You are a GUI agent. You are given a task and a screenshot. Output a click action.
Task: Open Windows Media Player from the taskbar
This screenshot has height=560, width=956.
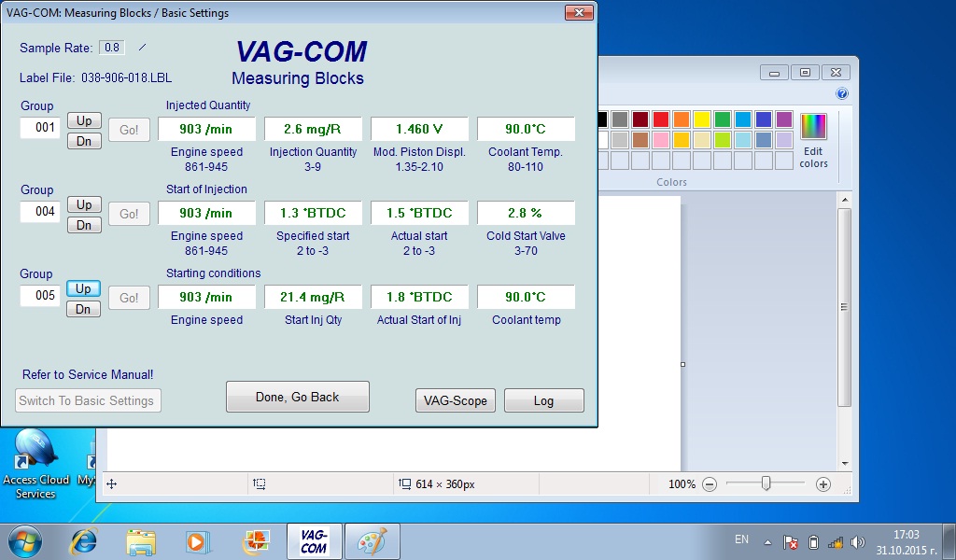(196, 540)
